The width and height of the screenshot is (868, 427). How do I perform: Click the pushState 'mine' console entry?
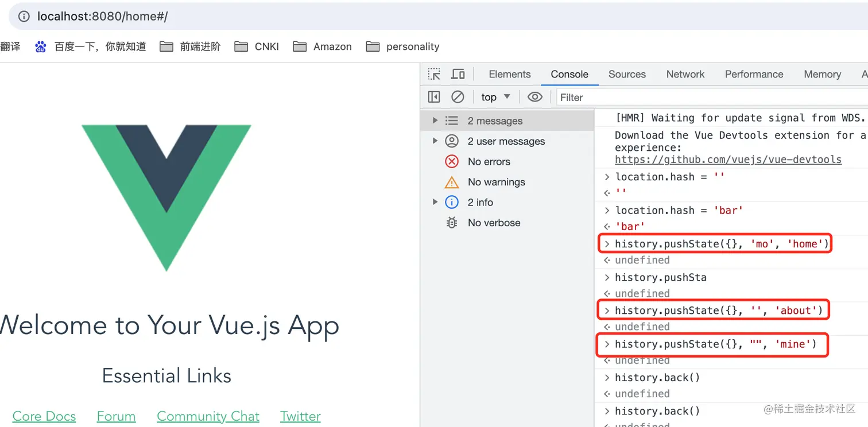point(715,344)
